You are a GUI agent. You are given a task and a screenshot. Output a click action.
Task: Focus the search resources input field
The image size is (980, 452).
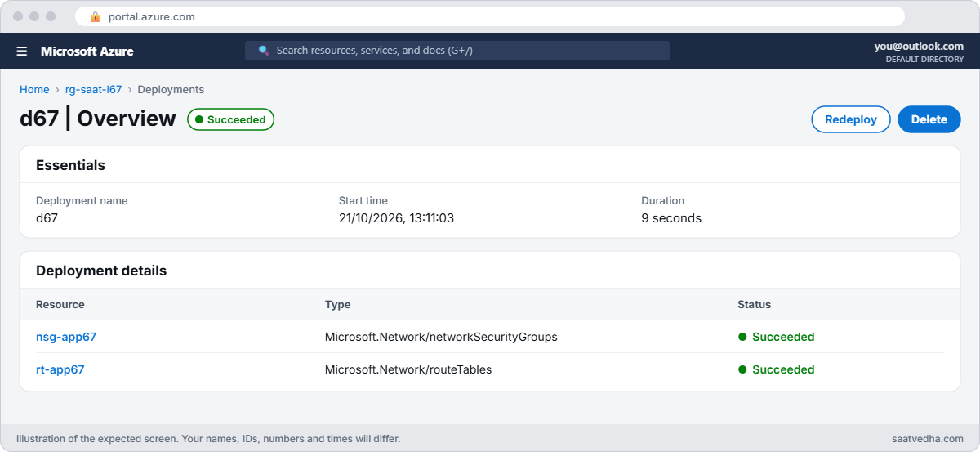(457, 51)
